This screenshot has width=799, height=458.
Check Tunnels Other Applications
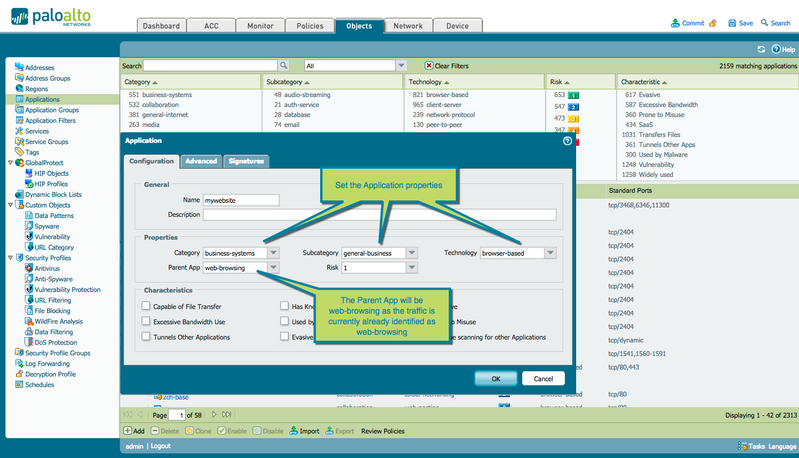146,336
